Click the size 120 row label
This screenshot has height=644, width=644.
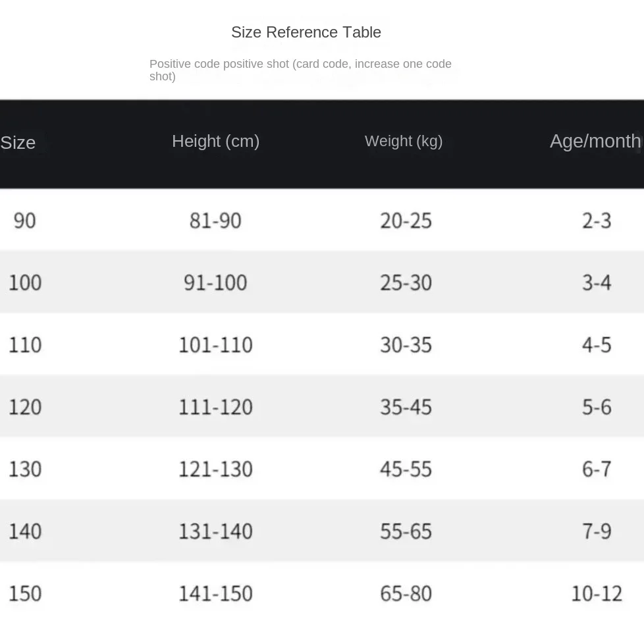coord(25,407)
